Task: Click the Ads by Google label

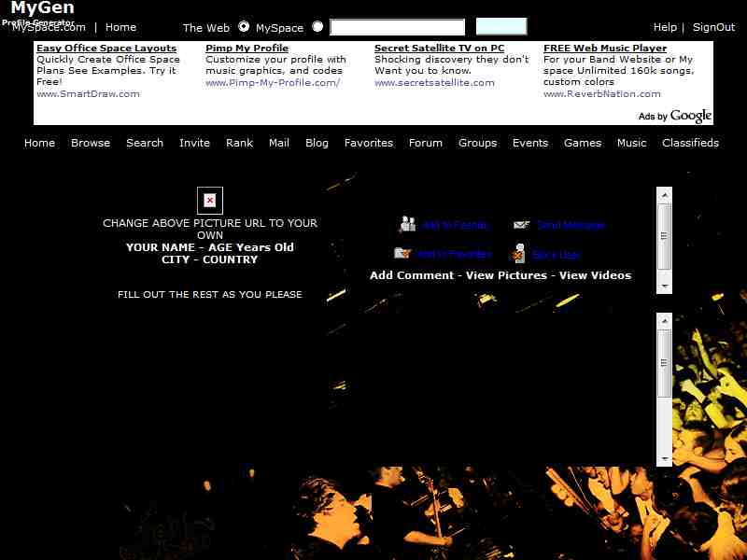Action: (675, 116)
